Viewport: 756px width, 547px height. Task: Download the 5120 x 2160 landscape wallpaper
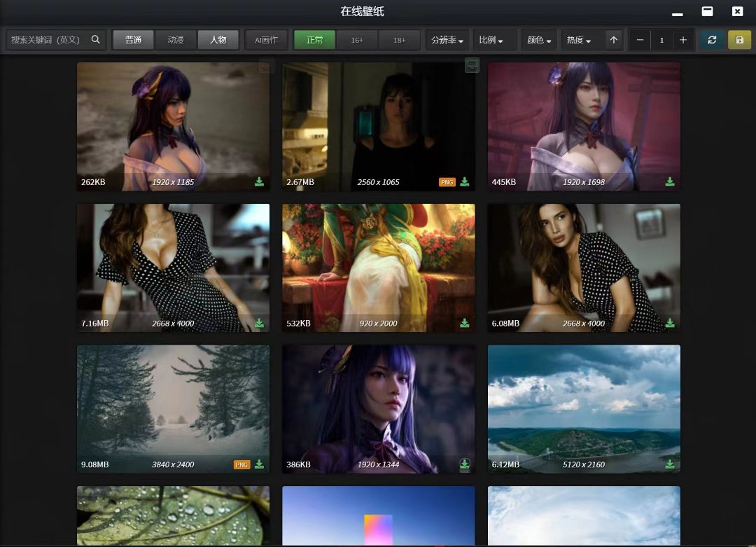point(669,464)
